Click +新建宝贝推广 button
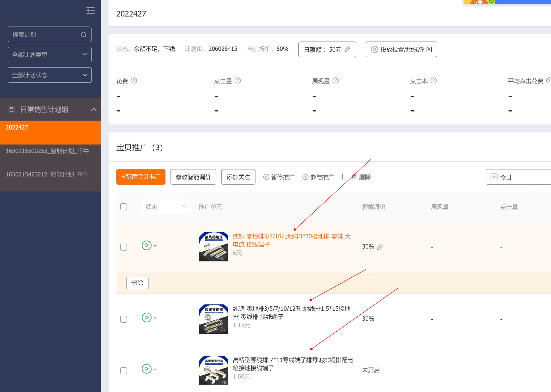Viewport: 551px width, 392px height. pos(141,177)
